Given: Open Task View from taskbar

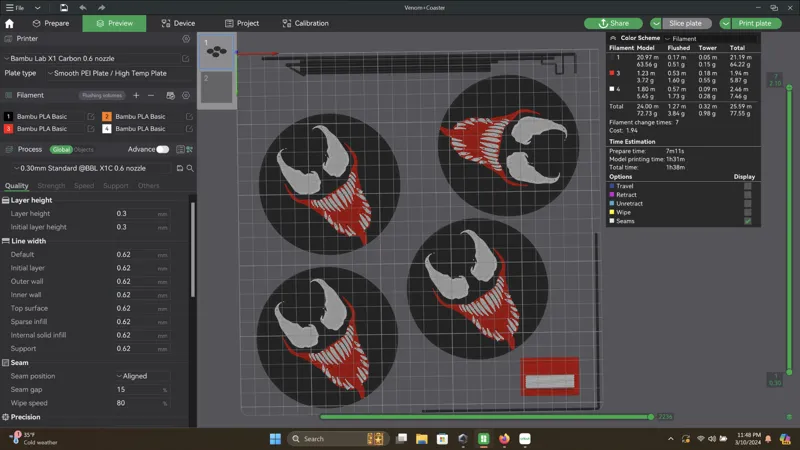Looking at the screenshot, I should [x=402, y=439].
